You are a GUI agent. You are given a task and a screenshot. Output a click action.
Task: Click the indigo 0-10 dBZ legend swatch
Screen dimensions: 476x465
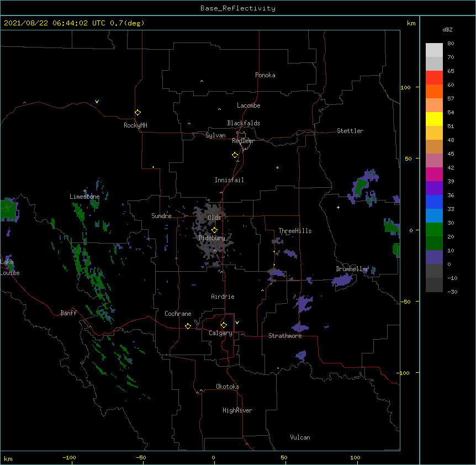tap(434, 257)
